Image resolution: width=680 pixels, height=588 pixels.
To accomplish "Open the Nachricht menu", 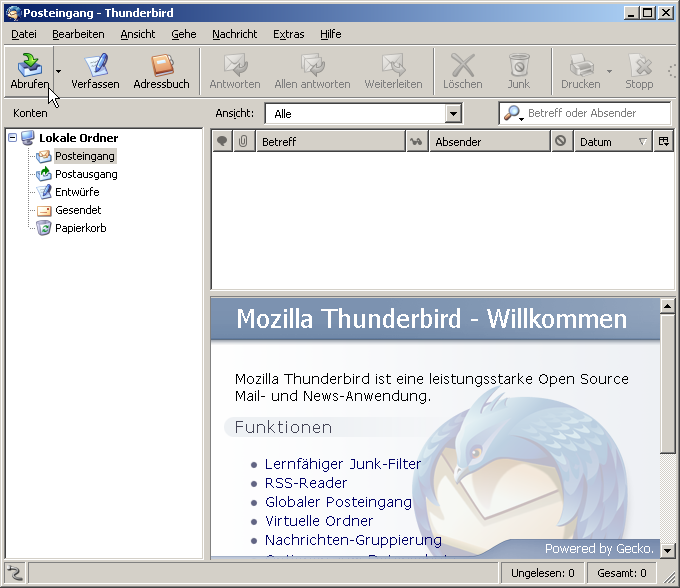I will point(234,34).
